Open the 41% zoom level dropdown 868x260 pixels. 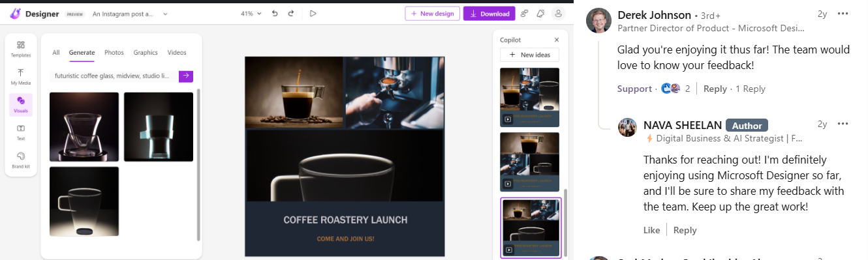(x=251, y=13)
